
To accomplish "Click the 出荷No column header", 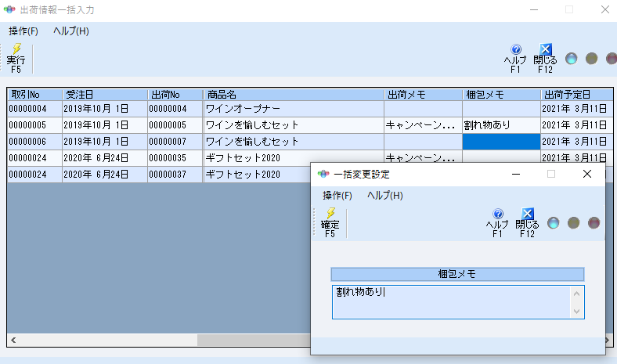I will point(175,95).
